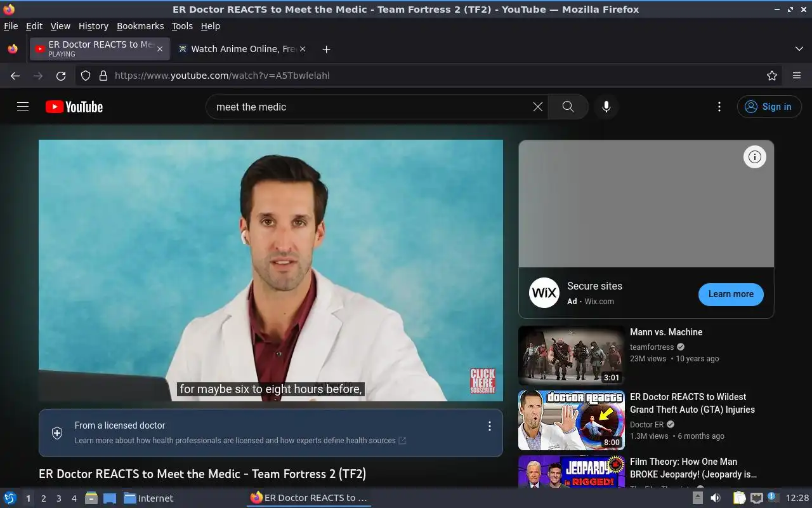Click the video title below the player
The height and width of the screenshot is (508, 812).
pos(202,474)
